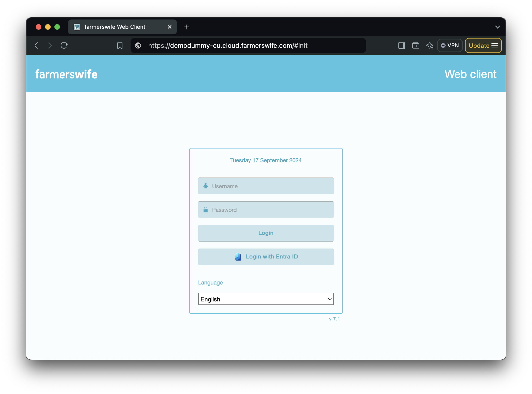Open the AI assistant sparkle icon
The image size is (532, 394).
[x=430, y=45]
